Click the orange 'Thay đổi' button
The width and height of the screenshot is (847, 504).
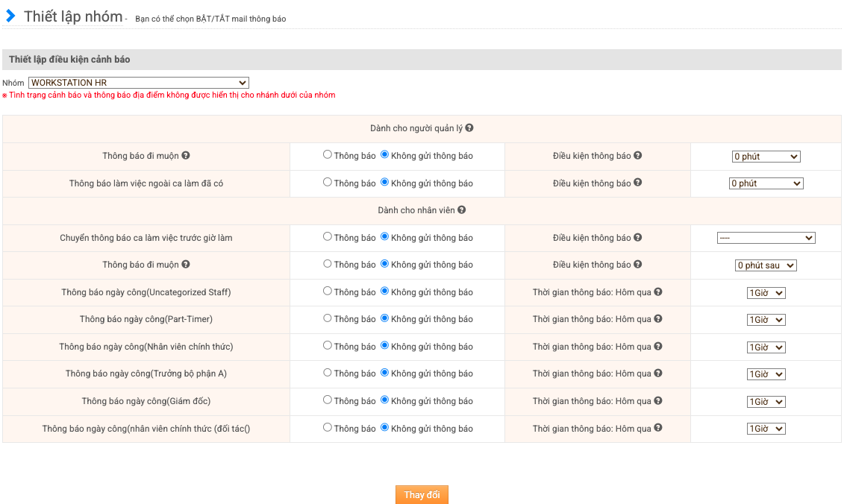422,495
